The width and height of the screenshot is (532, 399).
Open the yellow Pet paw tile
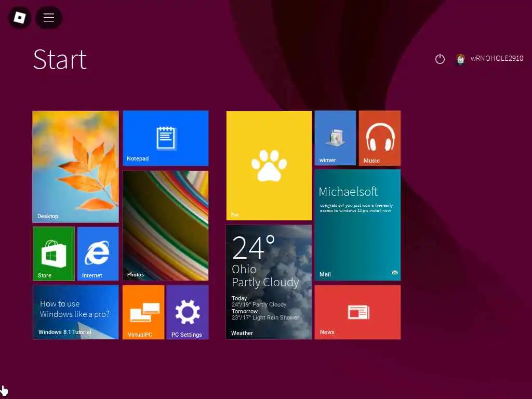[x=269, y=166]
